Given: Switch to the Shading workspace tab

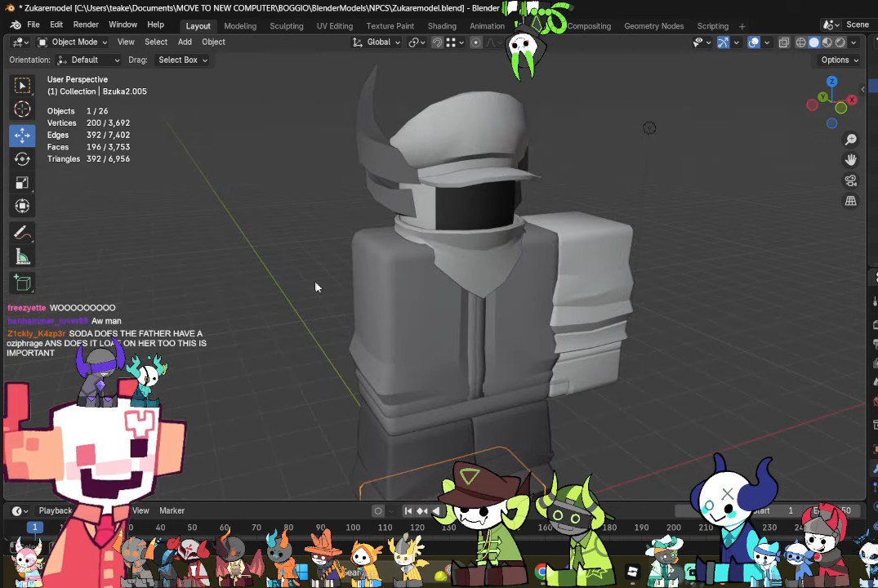Looking at the screenshot, I should pyautogui.click(x=442, y=26).
